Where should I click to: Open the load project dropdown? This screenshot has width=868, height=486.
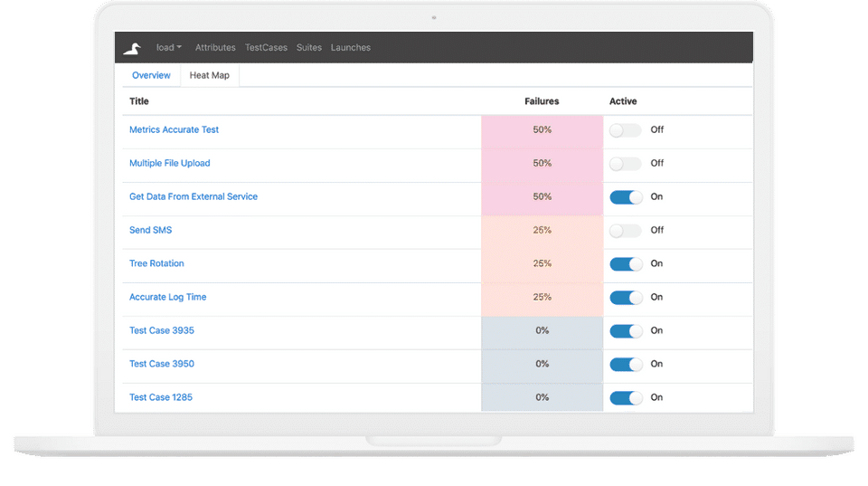169,48
